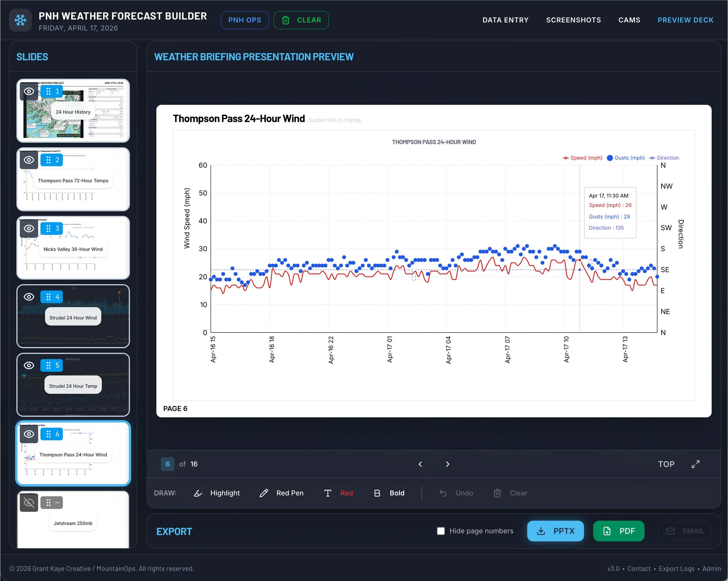
Task: Click drag handle badge numbered 5
Action: tap(52, 365)
